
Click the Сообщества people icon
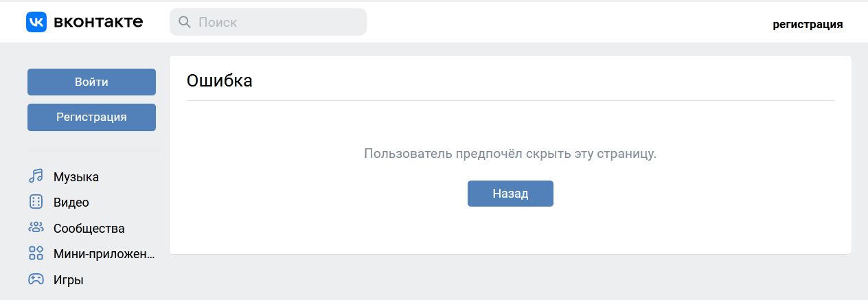click(x=36, y=227)
